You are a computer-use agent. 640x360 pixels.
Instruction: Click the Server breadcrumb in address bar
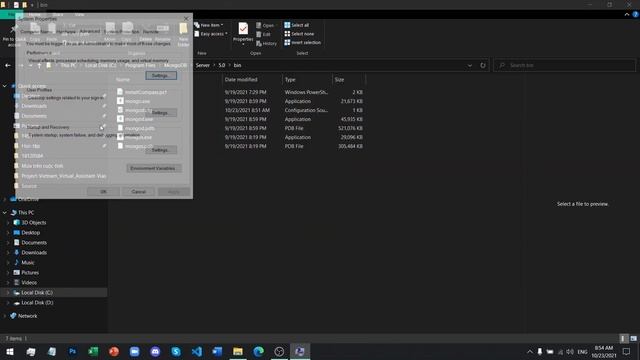pos(202,65)
